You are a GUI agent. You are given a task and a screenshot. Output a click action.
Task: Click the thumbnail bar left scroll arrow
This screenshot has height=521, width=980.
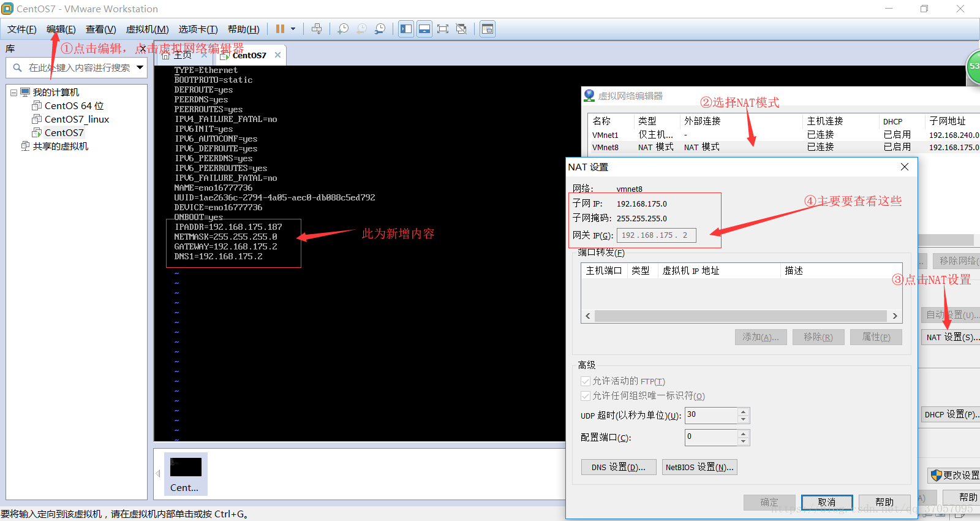(x=158, y=474)
